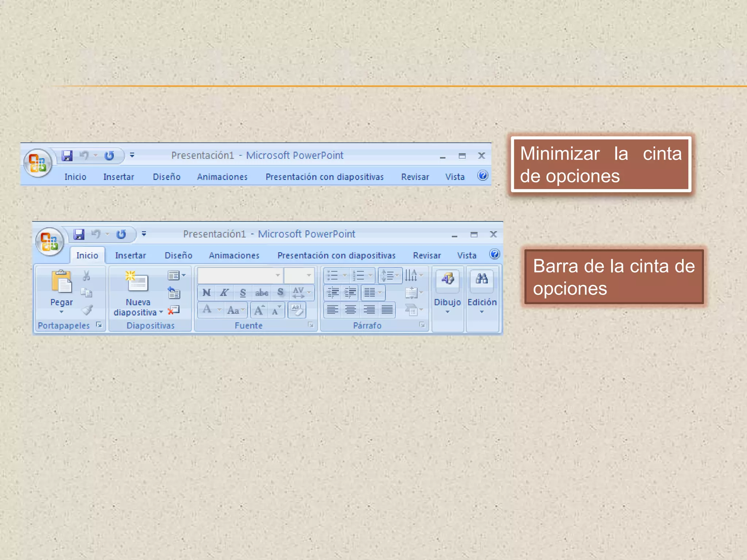Click the Nueva diapositiva icon

136,281
